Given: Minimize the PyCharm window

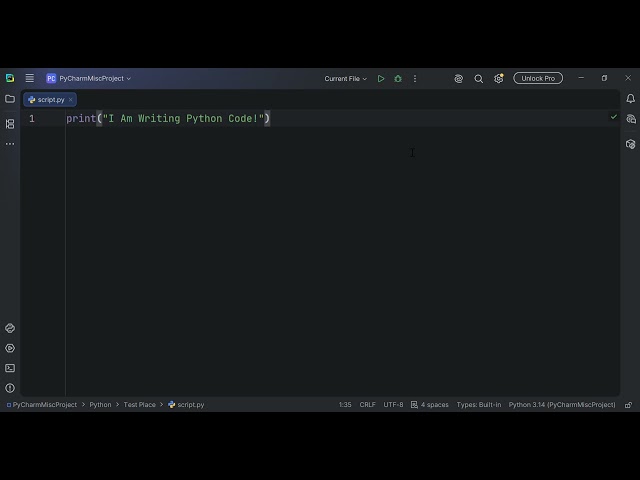Looking at the screenshot, I should point(581,78).
